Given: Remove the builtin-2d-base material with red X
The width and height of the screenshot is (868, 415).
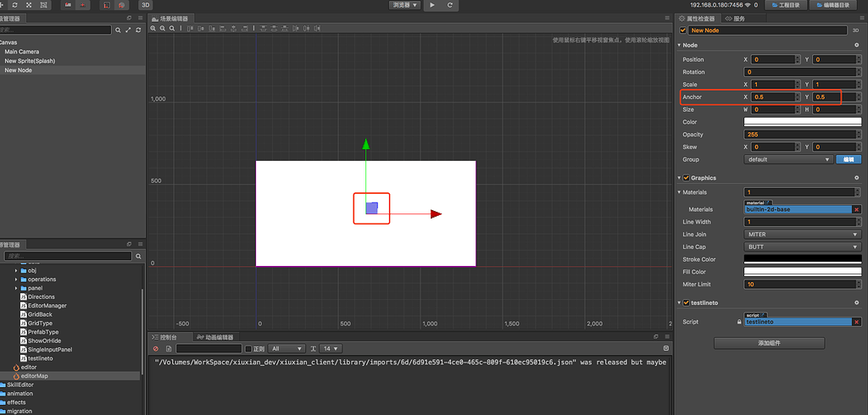Looking at the screenshot, I should click(857, 210).
